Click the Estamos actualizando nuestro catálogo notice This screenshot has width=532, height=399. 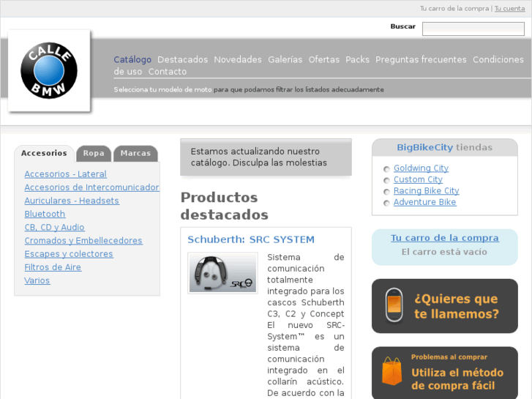point(266,157)
